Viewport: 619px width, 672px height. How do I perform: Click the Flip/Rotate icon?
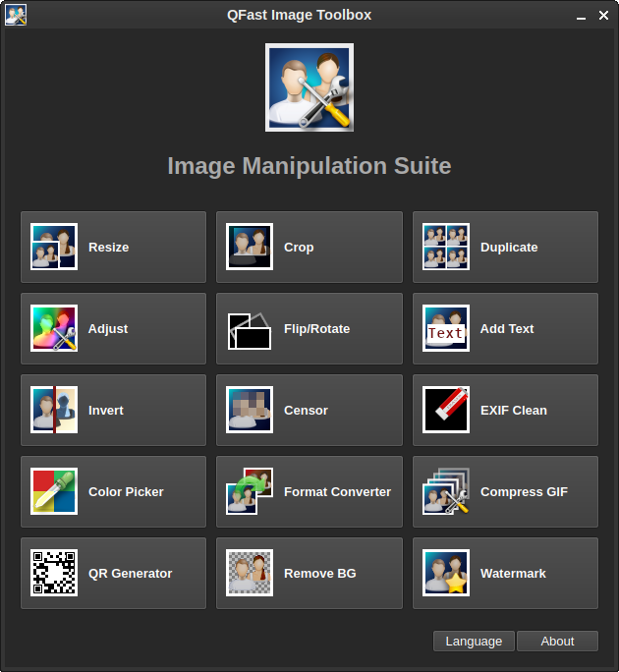pos(250,329)
